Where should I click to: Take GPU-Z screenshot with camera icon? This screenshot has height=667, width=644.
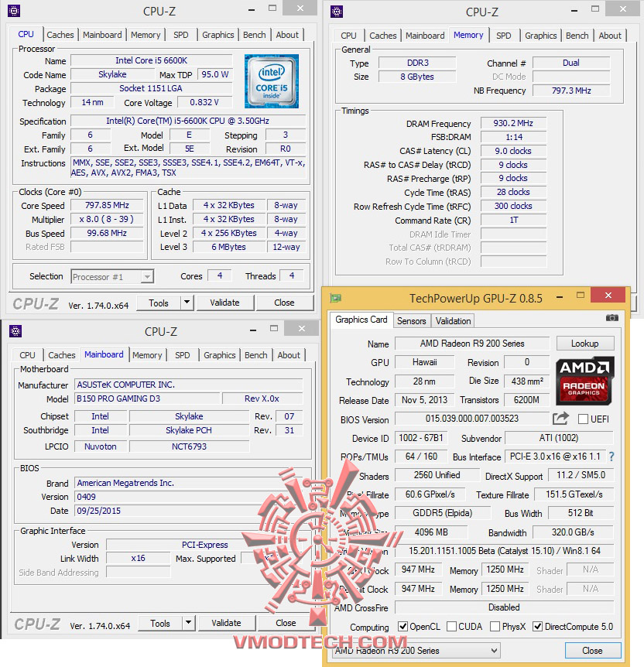coord(611,318)
